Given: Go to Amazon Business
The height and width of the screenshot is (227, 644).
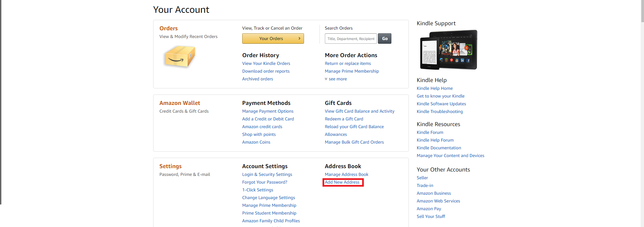Looking at the screenshot, I should pos(434,193).
